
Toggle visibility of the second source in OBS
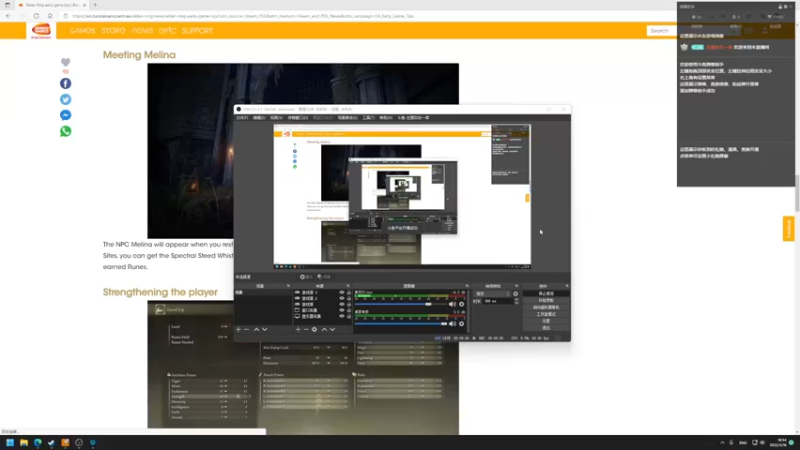(x=342, y=298)
